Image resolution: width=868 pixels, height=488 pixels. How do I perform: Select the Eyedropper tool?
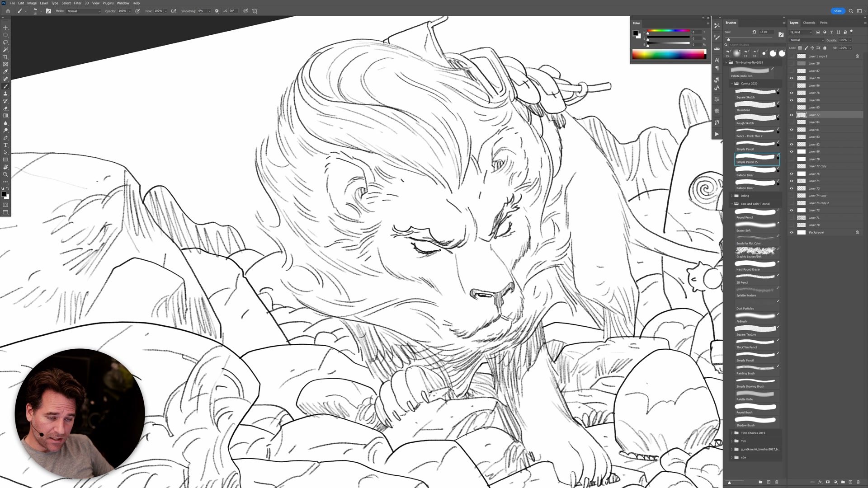pos(5,71)
